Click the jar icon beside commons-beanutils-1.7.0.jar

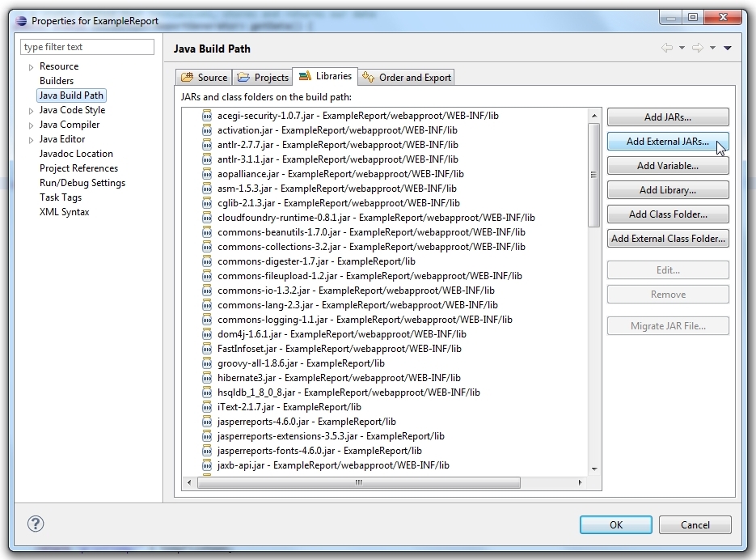(207, 232)
